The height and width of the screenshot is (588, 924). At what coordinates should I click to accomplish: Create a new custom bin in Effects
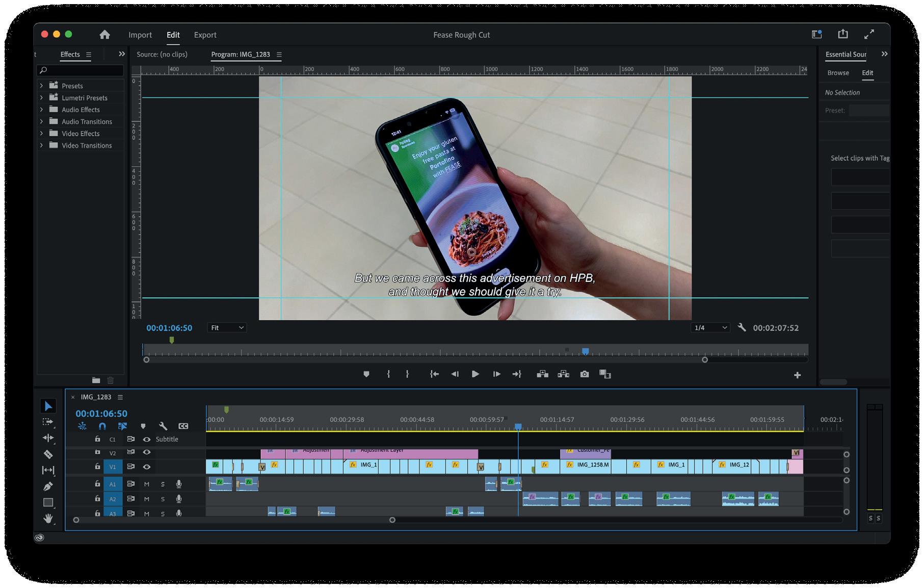tap(96, 380)
